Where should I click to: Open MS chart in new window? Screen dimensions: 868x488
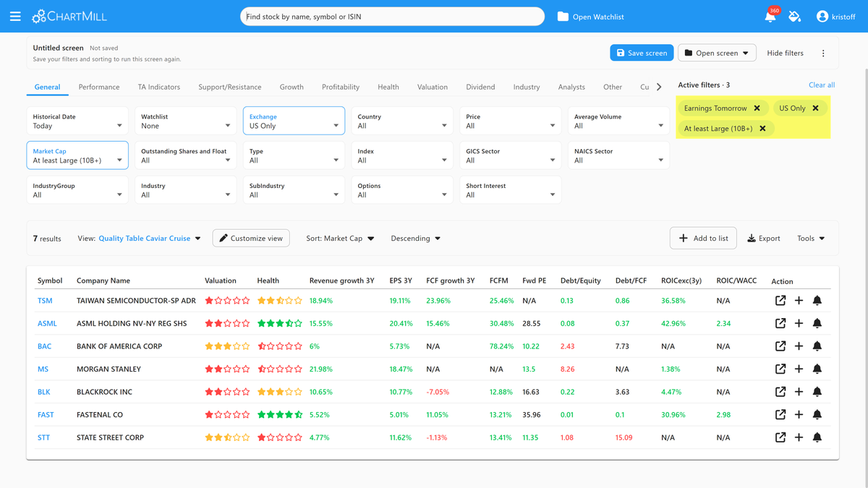(780, 369)
